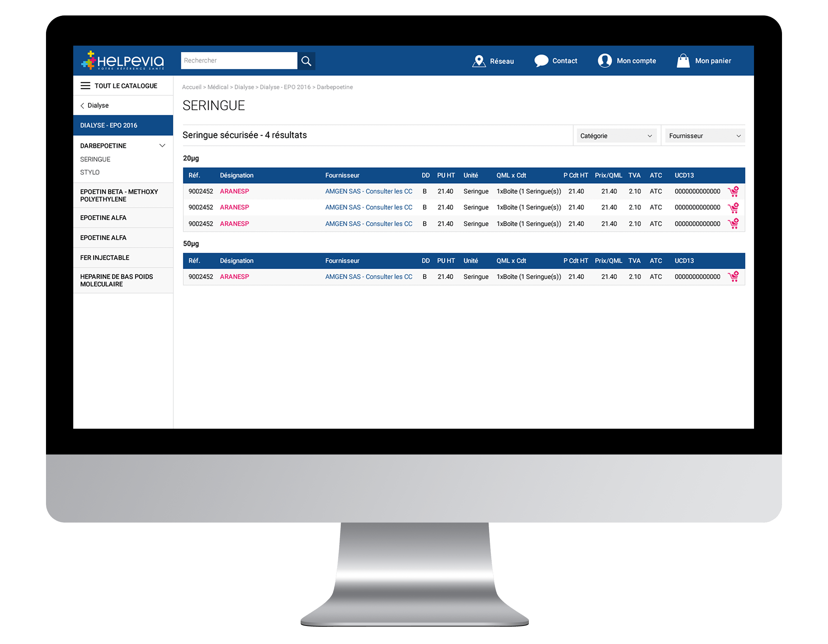Click the Réseau label in header

point(502,61)
